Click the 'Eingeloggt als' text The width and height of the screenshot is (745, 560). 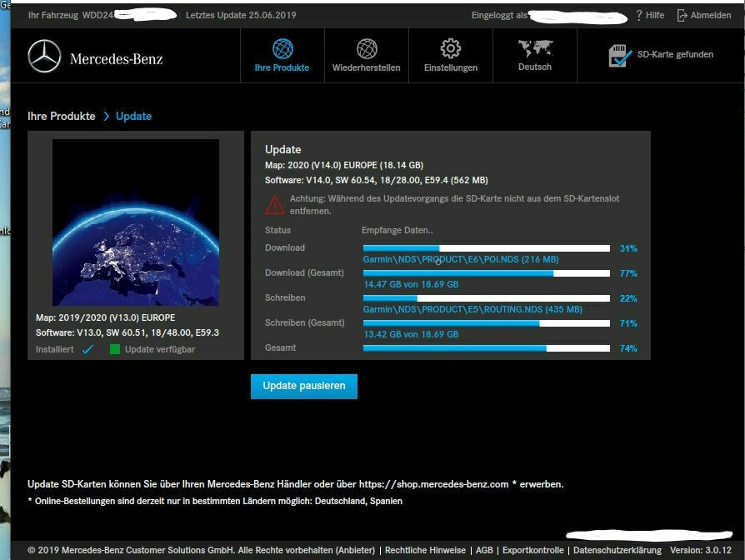(499, 15)
